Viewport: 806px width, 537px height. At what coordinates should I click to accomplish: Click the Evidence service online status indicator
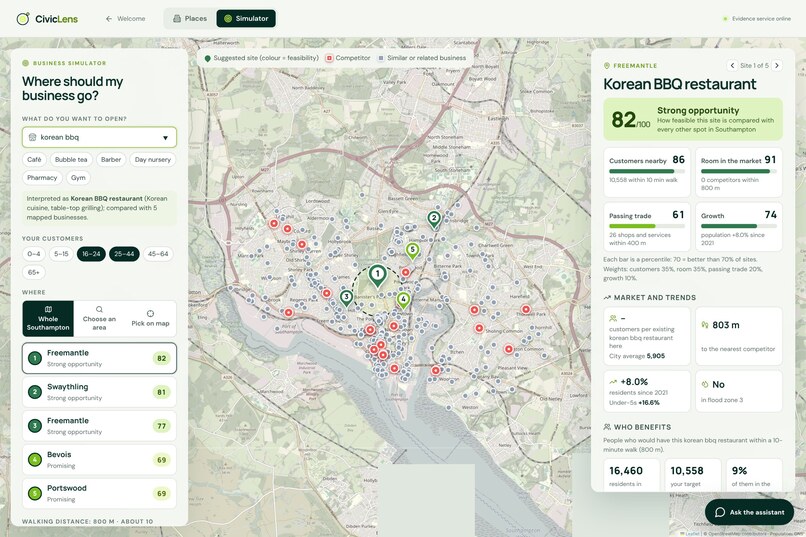point(757,18)
